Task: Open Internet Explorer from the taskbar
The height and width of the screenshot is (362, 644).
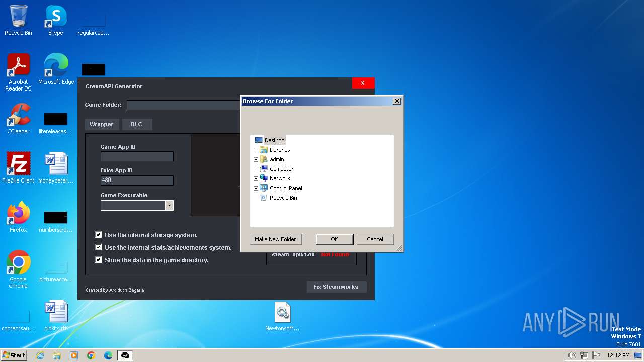Action: coord(40,355)
